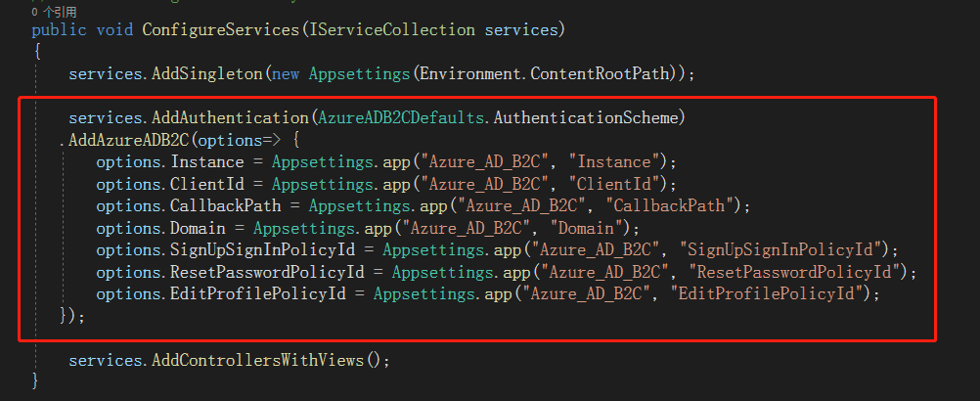The height and width of the screenshot is (401, 980).
Task: Click the ConfigureServices method name
Action: 221,29
